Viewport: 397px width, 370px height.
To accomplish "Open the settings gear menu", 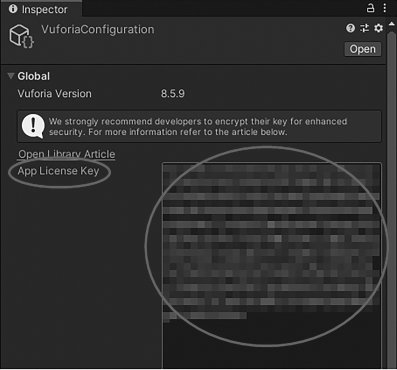I will pyautogui.click(x=378, y=28).
